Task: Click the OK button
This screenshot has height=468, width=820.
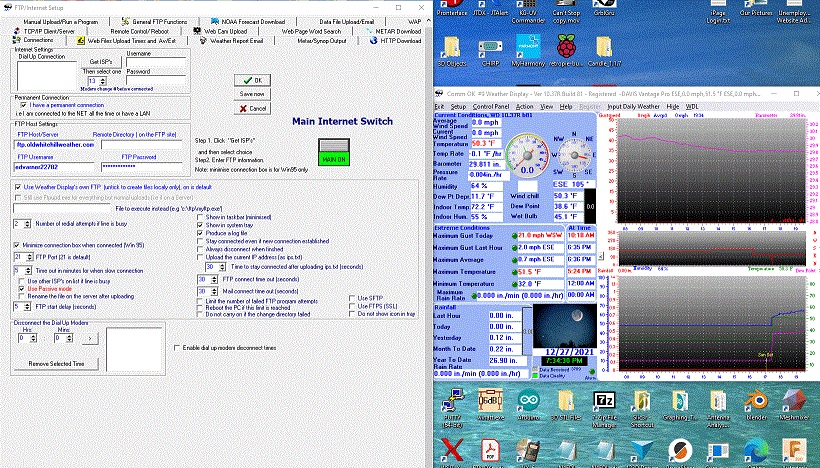Action: coord(252,81)
